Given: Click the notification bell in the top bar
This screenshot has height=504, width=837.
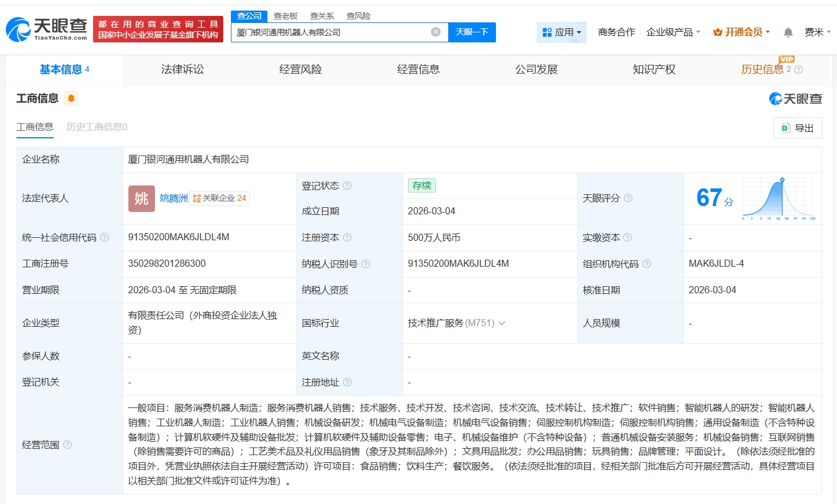Looking at the screenshot, I should [x=788, y=32].
